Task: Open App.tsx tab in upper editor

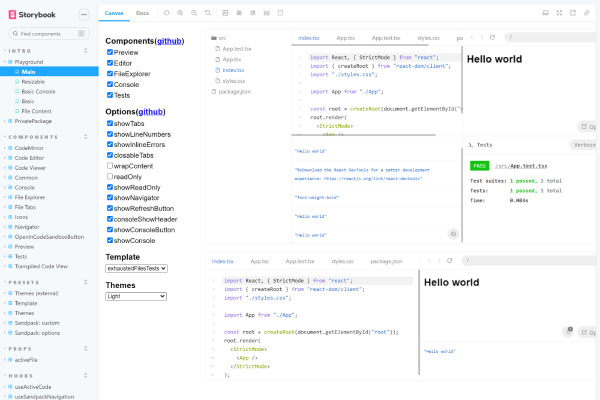Action: [346, 38]
